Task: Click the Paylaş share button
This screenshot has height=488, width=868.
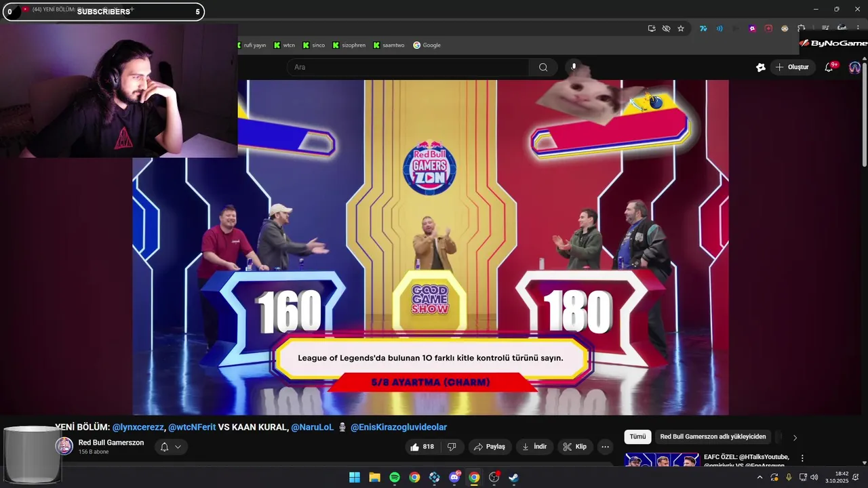Action: click(490, 447)
